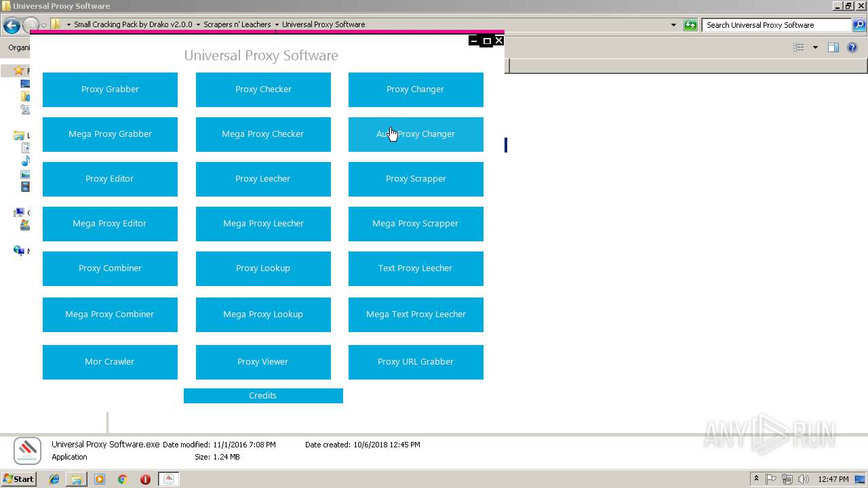Click the folder icon in address bar
This screenshot has height=488, width=868.
click(x=57, y=24)
